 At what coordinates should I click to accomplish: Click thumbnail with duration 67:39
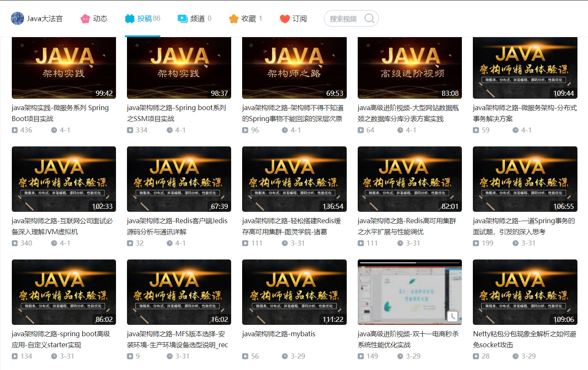179,179
